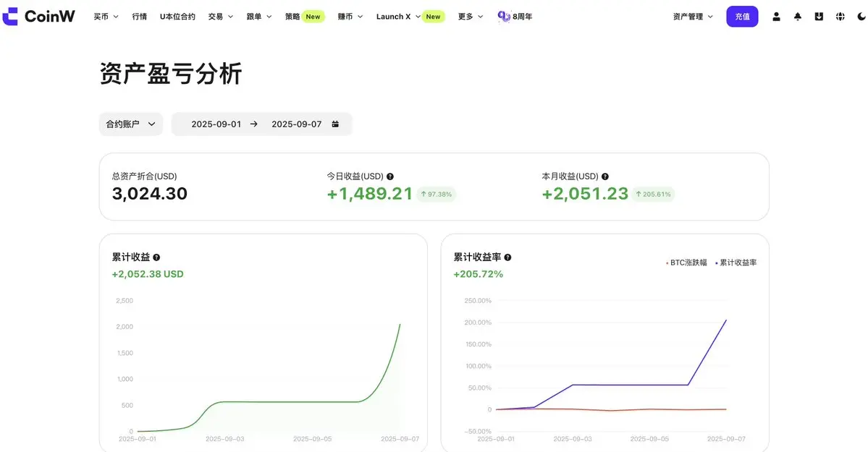The height and width of the screenshot is (452, 868).
Task: Open the 行情 menu item
Action: 140,17
